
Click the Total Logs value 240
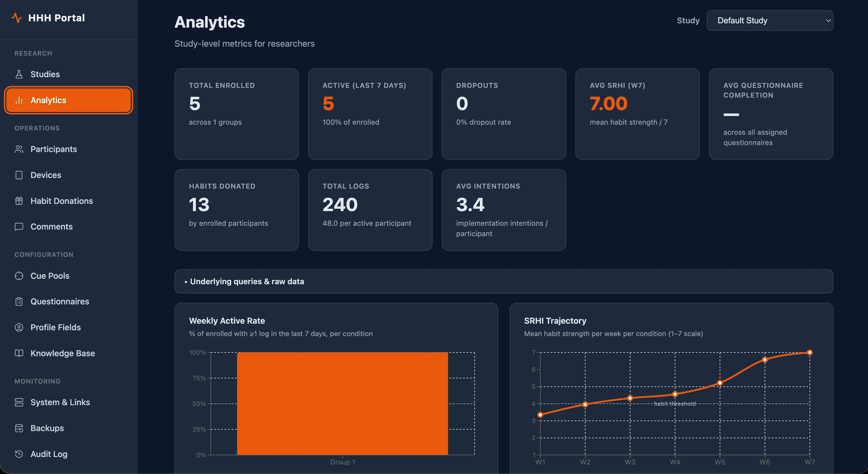coord(340,204)
